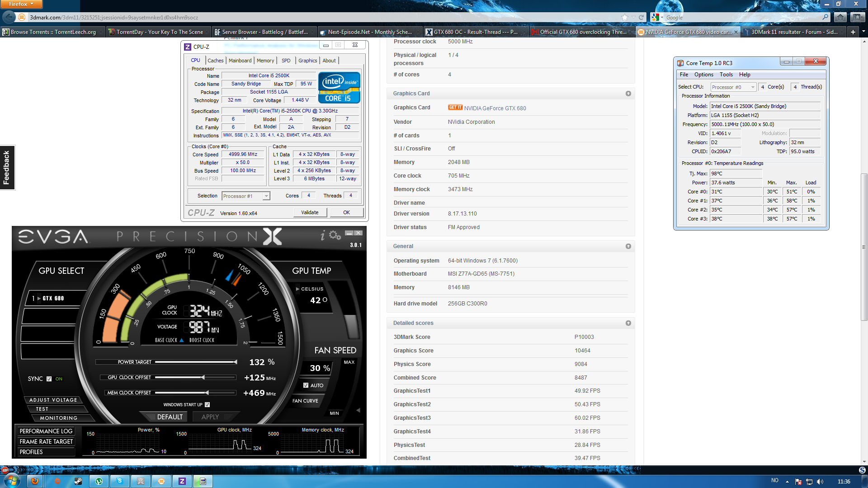Bookmark page with the star icon
This screenshot has width=868, height=488.
[625, 17]
